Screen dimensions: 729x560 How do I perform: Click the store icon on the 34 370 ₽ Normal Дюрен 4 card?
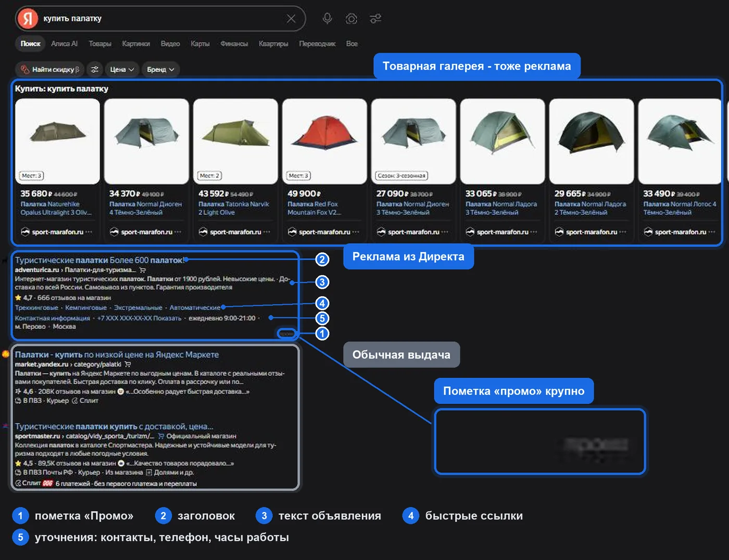pyautogui.click(x=114, y=232)
